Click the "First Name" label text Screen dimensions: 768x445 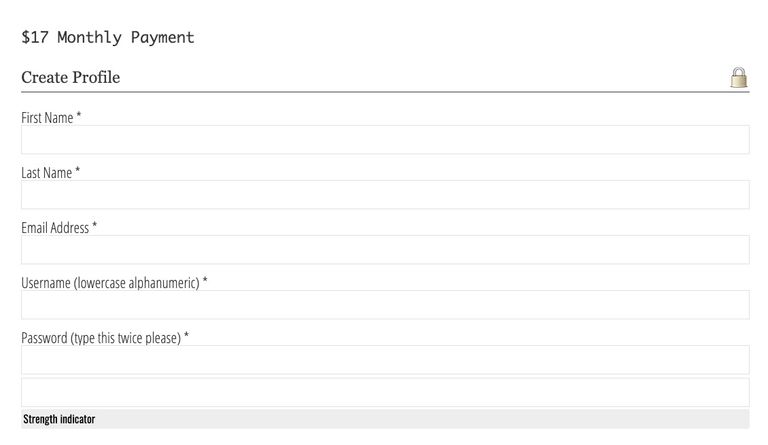pyautogui.click(x=47, y=118)
